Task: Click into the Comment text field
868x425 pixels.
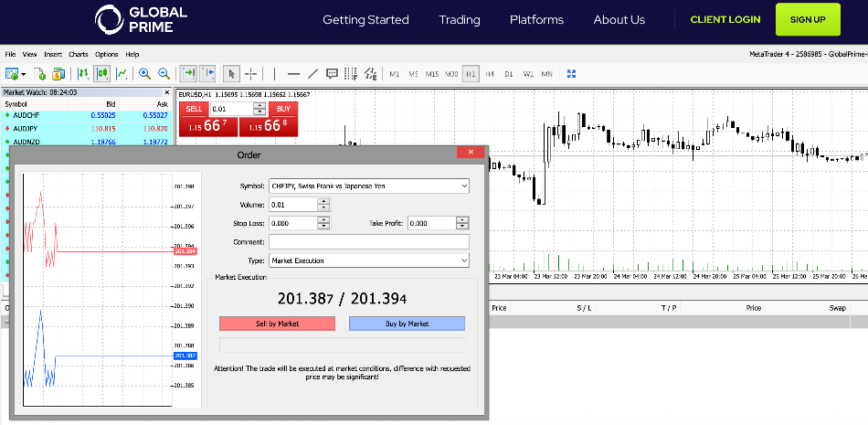Action: point(368,242)
